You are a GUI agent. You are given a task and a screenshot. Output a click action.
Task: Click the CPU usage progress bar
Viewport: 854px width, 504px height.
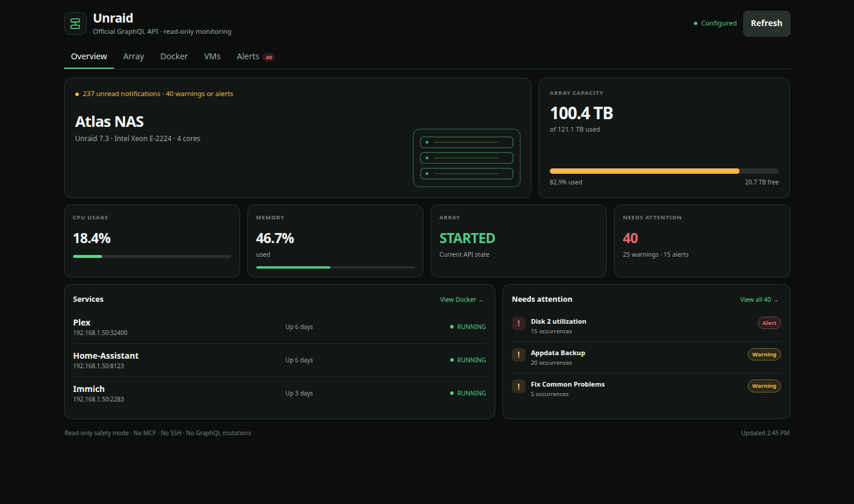pos(152,256)
